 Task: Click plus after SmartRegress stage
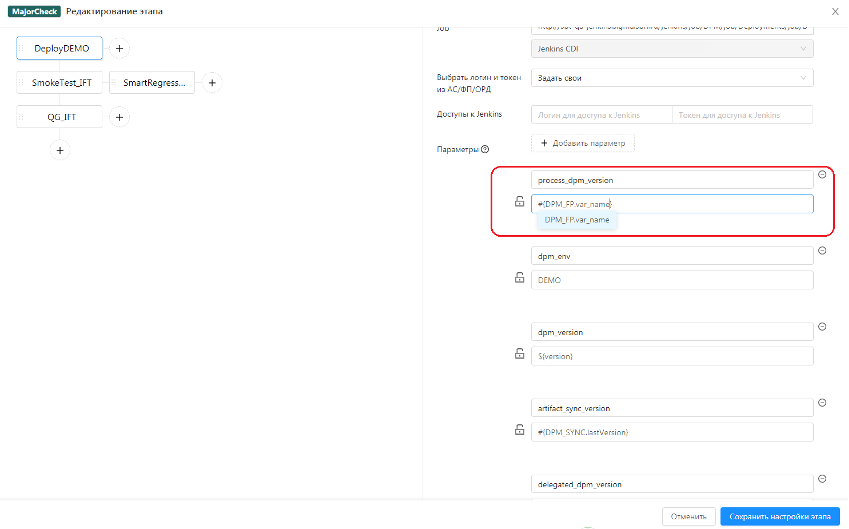click(212, 83)
